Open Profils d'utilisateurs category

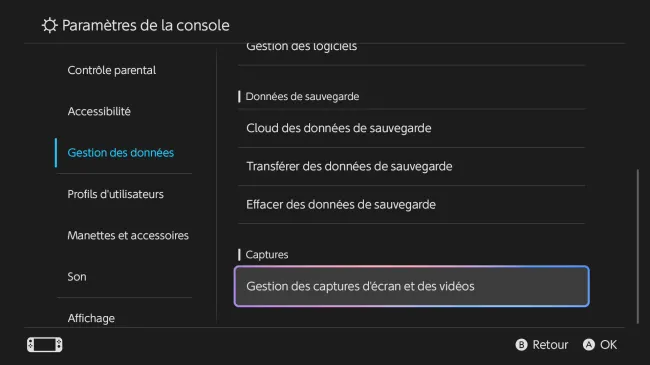(x=116, y=194)
